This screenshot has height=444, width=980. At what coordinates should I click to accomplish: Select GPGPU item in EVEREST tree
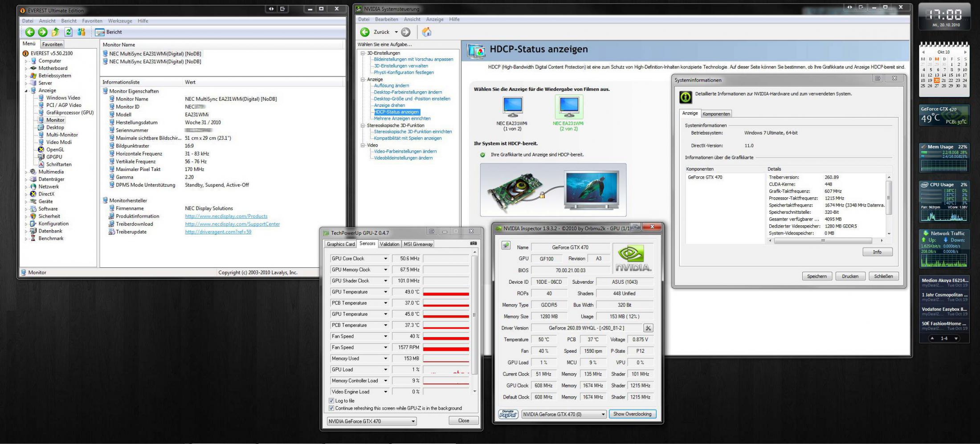point(54,157)
